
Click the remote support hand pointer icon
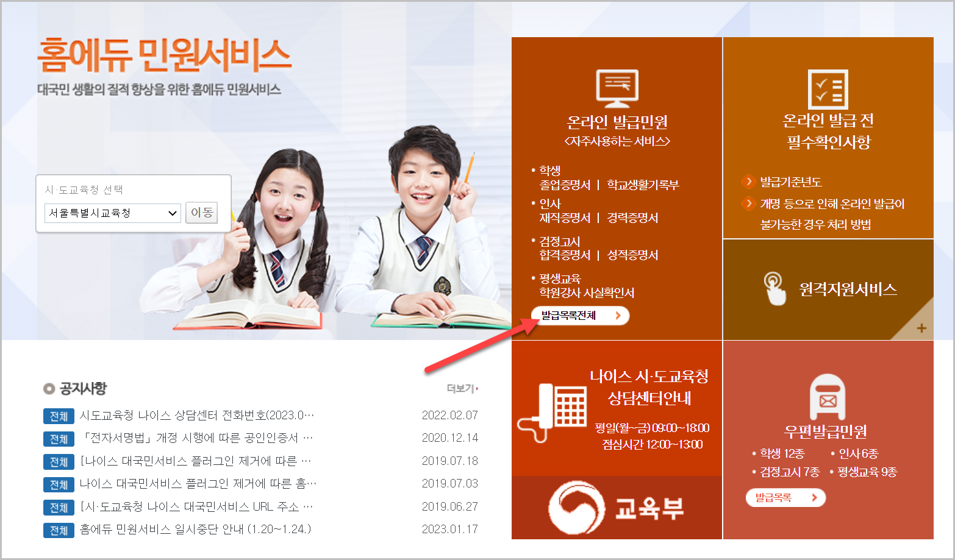pyautogui.click(x=774, y=288)
